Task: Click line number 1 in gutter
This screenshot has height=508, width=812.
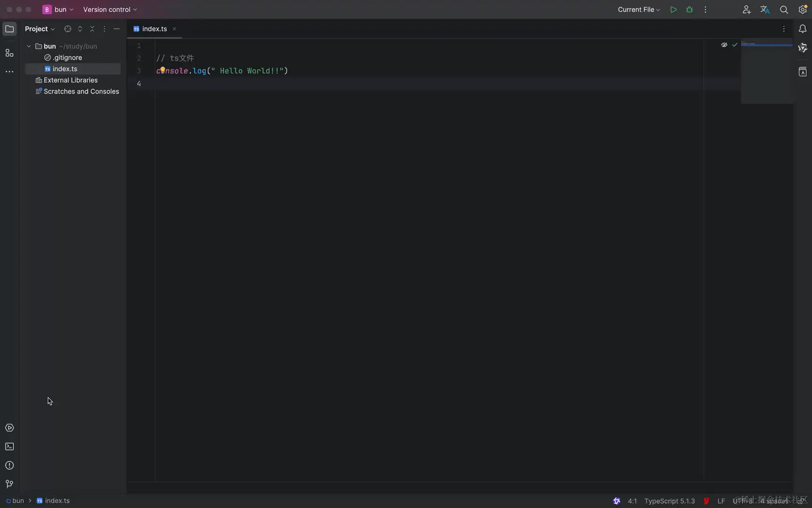Action: pyautogui.click(x=139, y=46)
